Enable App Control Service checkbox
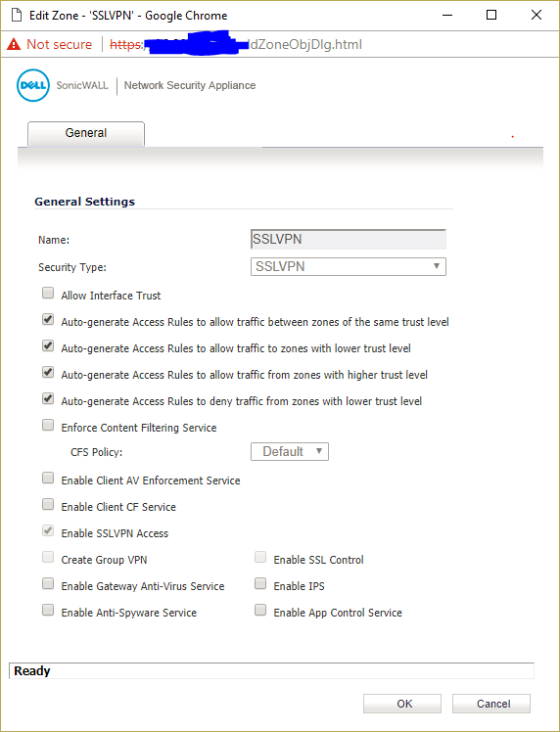The height and width of the screenshot is (732, 560). click(x=260, y=610)
